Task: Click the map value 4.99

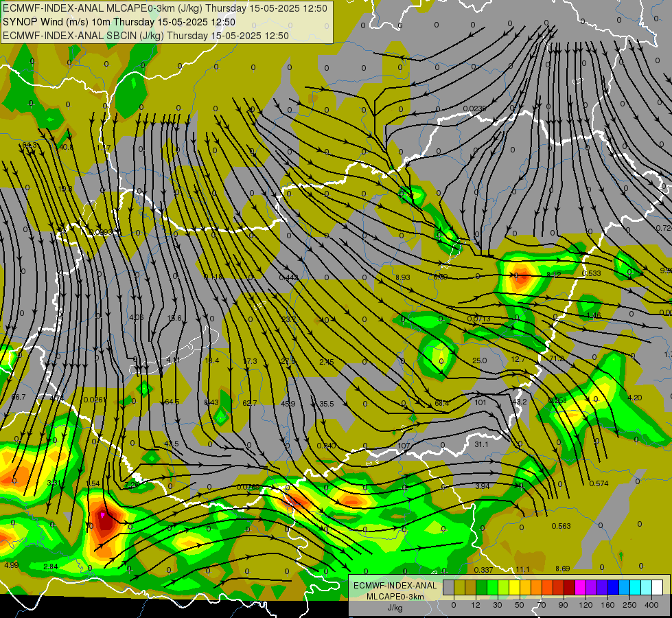Action: click(12, 565)
